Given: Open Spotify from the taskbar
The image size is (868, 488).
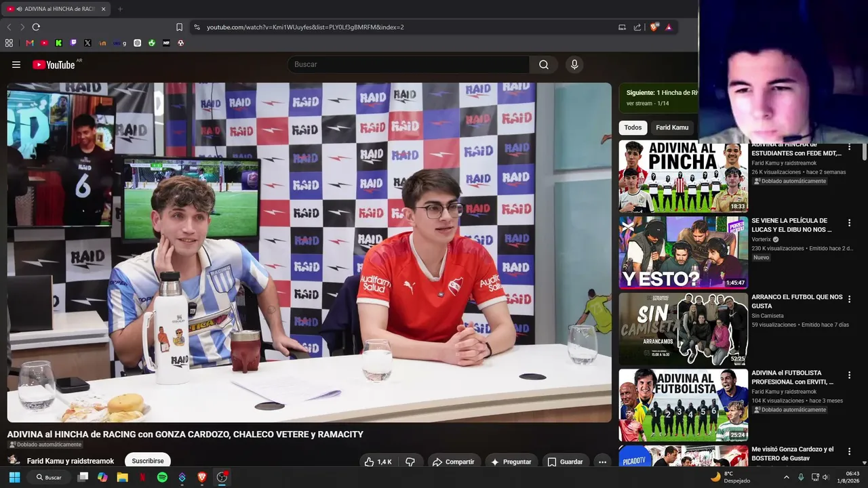Looking at the screenshot, I should [162, 477].
